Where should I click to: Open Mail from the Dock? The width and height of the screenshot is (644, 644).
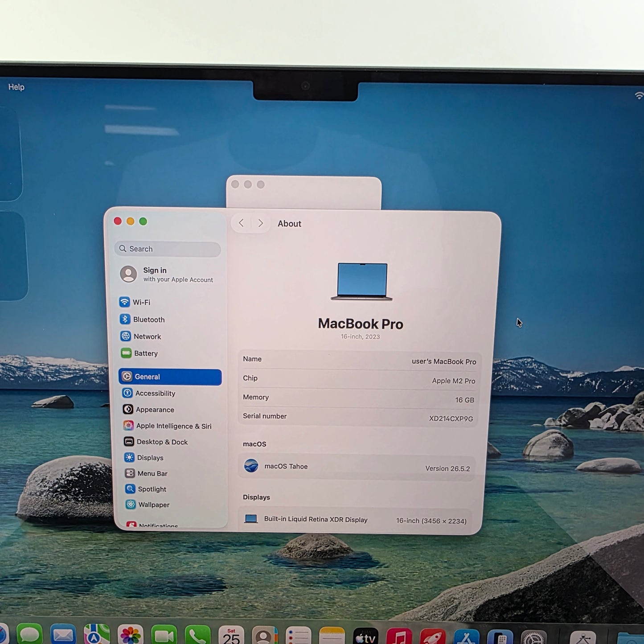pyautogui.click(x=63, y=635)
